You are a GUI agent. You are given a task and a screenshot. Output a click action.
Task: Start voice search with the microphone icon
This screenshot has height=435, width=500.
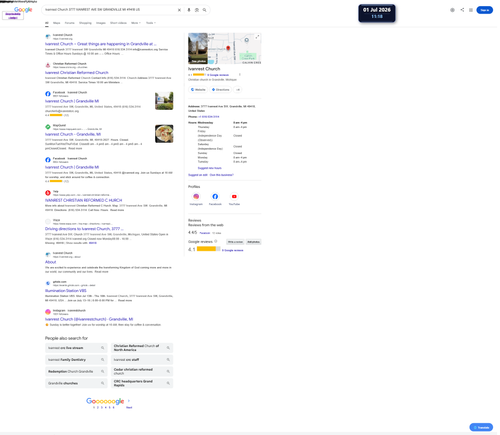[189, 10]
